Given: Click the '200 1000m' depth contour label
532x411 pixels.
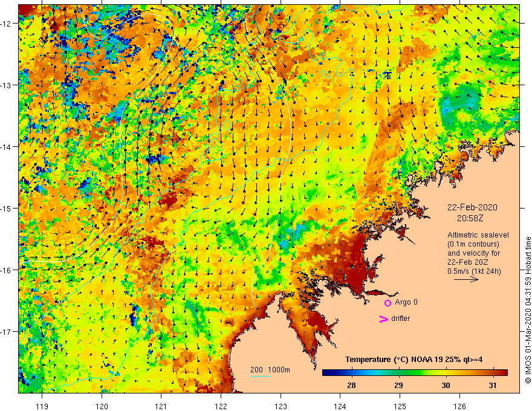Looking at the screenshot, I should (x=270, y=370).
